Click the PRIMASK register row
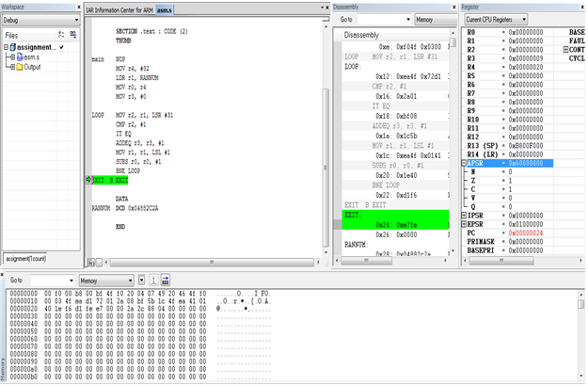 (x=505, y=242)
